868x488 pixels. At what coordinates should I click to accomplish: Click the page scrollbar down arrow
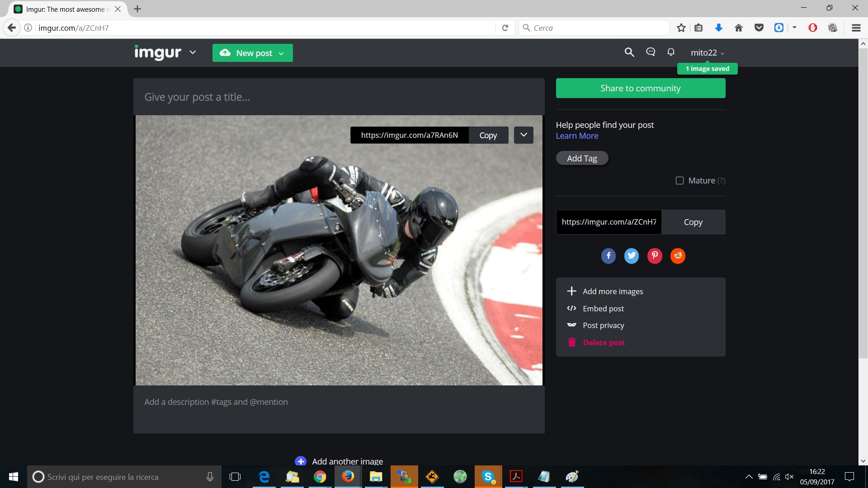[x=863, y=461]
